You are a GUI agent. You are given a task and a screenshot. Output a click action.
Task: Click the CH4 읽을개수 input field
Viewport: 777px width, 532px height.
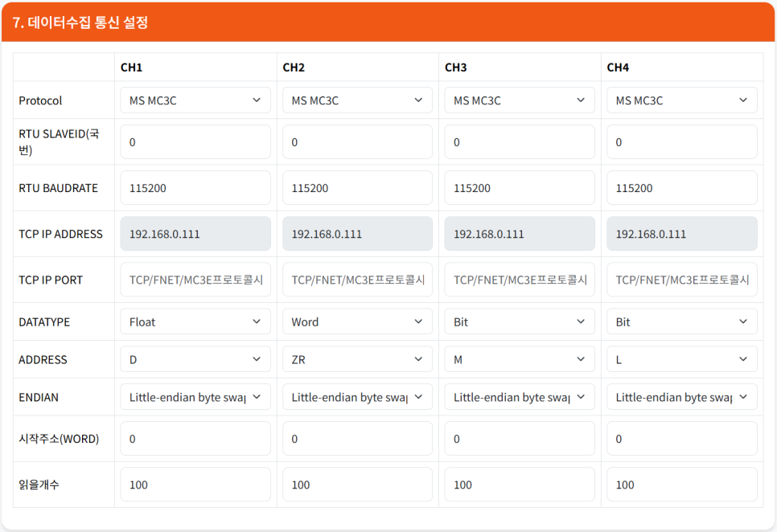coord(682,485)
